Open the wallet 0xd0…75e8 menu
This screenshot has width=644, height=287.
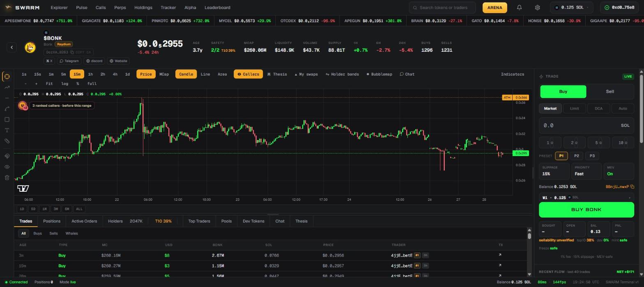click(x=619, y=7)
